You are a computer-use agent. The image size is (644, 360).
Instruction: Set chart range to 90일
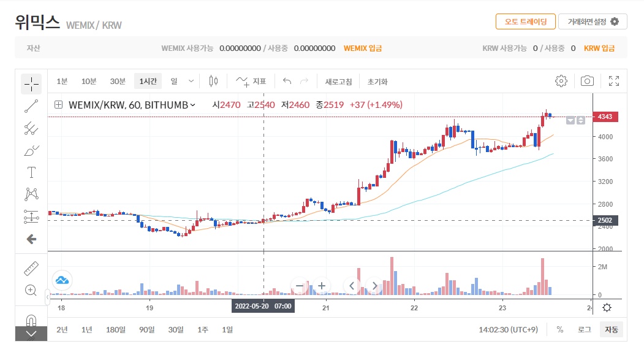(x=147, y=329)
